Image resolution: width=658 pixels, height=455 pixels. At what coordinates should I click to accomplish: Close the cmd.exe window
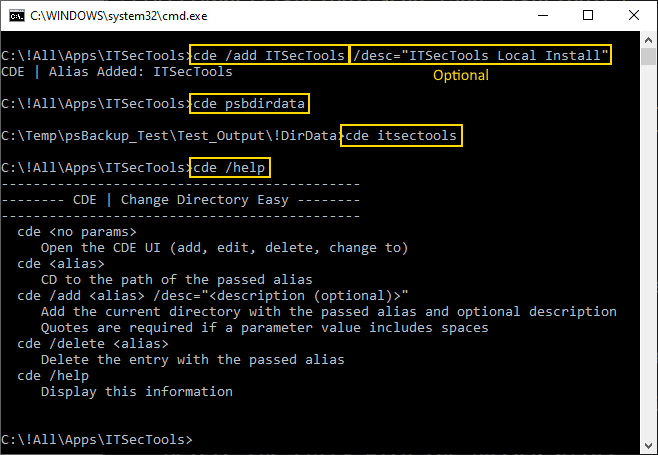(x=633, y=15)
